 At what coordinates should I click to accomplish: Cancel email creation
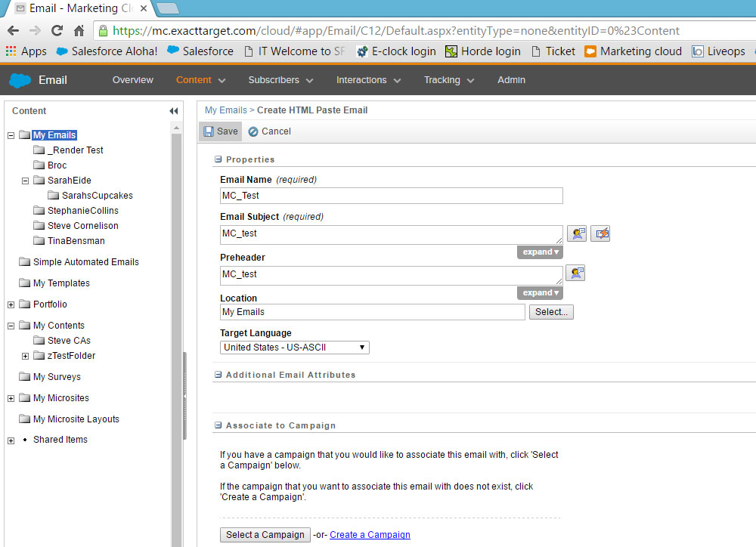(x=270, y=131)
